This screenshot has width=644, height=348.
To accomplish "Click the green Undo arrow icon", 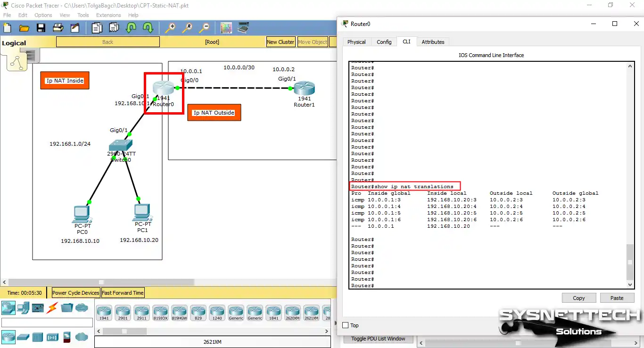I will click(130, 28).
